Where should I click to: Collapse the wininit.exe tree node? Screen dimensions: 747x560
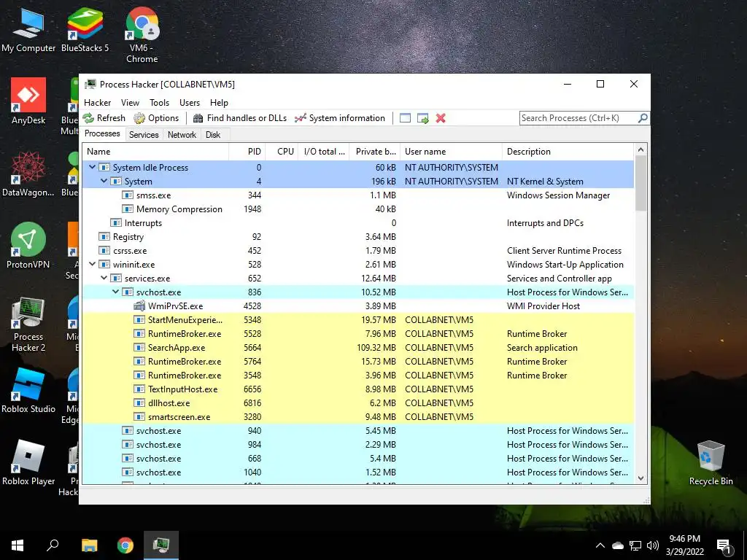[x=93, y=264]
